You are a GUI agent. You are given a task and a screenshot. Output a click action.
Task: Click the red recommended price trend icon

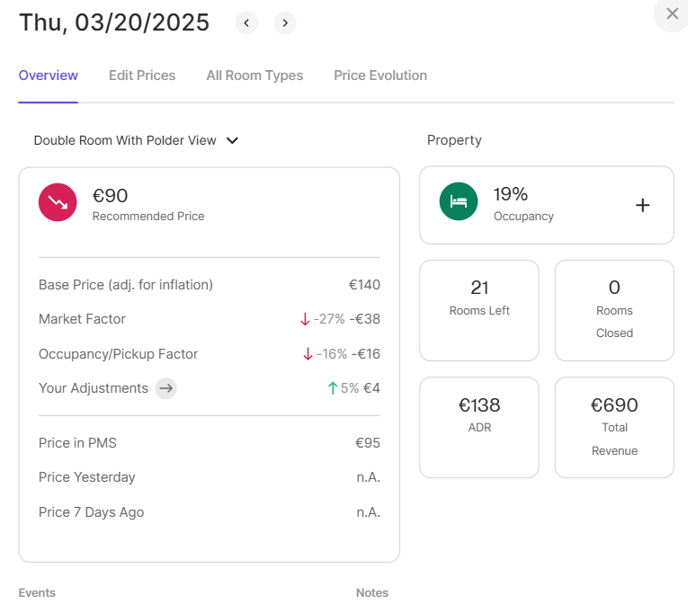58,202
